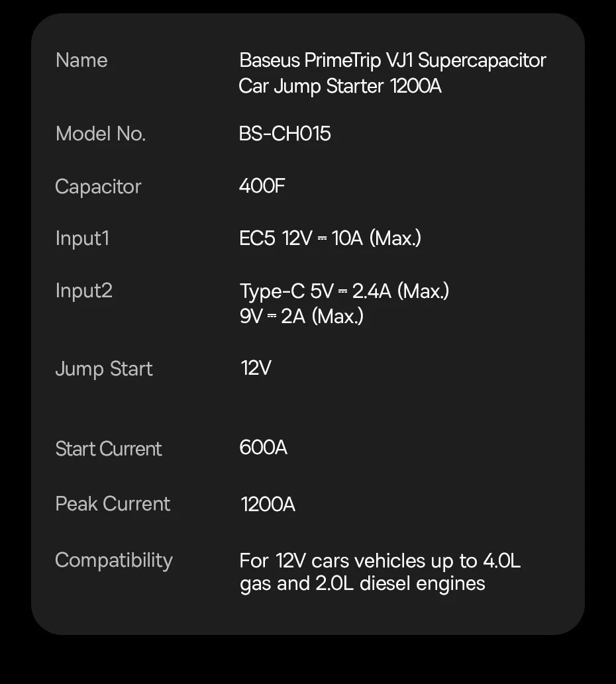This screenshot has width=616, height=684.
Task: Select the 12V jump start value
Action: pos(256,368)
